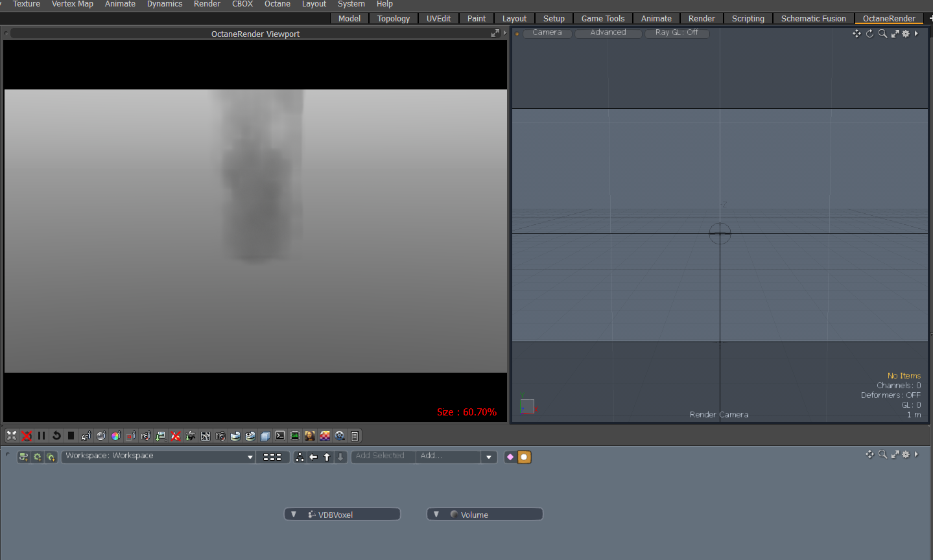
Task: Toggle the orange circle button in schematic
Action: click(524, 457)
